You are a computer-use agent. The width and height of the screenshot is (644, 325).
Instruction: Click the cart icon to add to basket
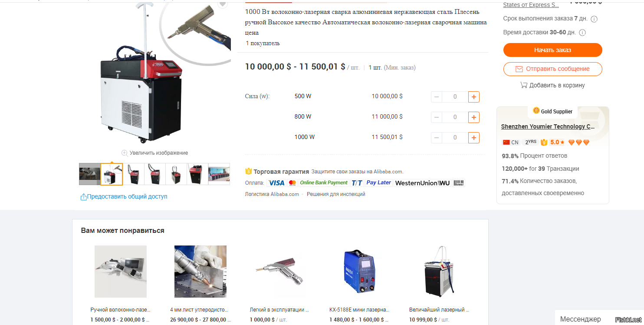[x=524, y=85]
